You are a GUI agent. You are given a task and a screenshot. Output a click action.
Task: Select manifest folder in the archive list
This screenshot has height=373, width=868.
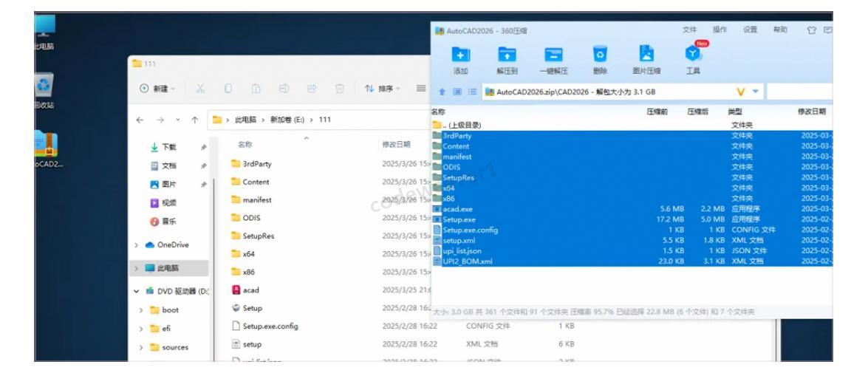tap(632, 157)
